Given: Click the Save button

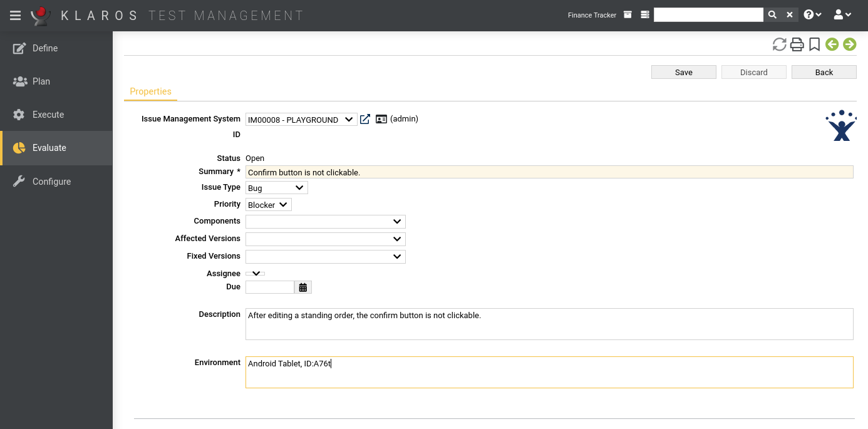Looking at the screenshot, I should tap(683, 72).
